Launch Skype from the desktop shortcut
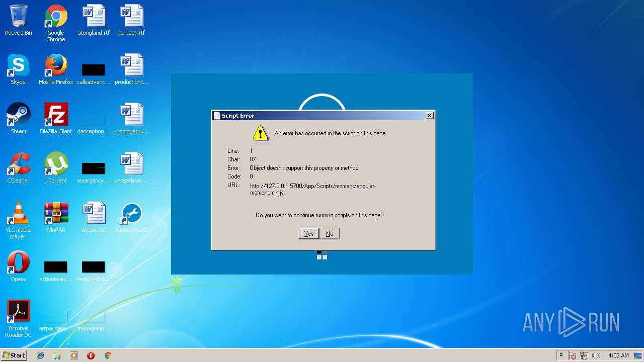This screenshot has height=362, width=644. coord(18,69)
